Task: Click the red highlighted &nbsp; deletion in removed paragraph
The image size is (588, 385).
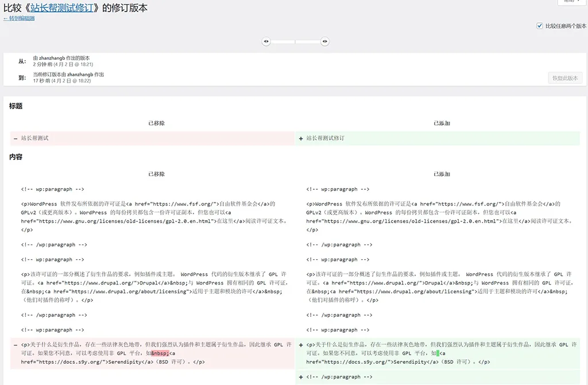Action: coord(160,353)
